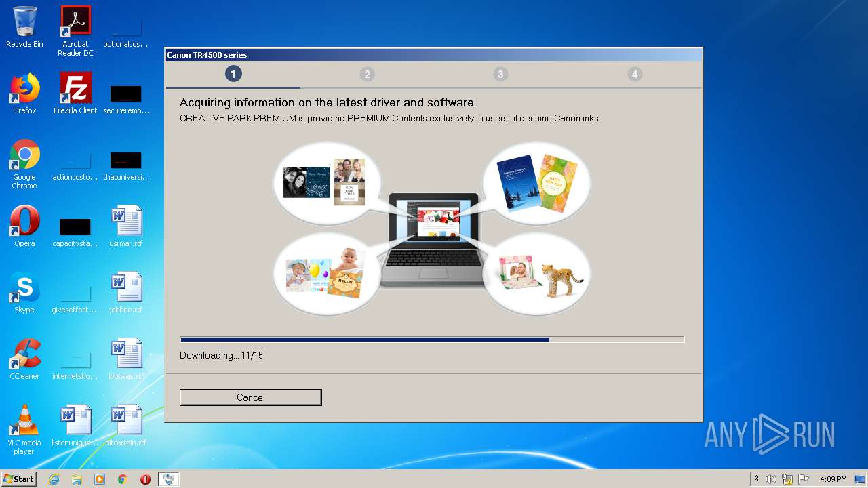Open Action Center flag icon
The width and height of the screenshot is (868, 488).
pos(802,479)
